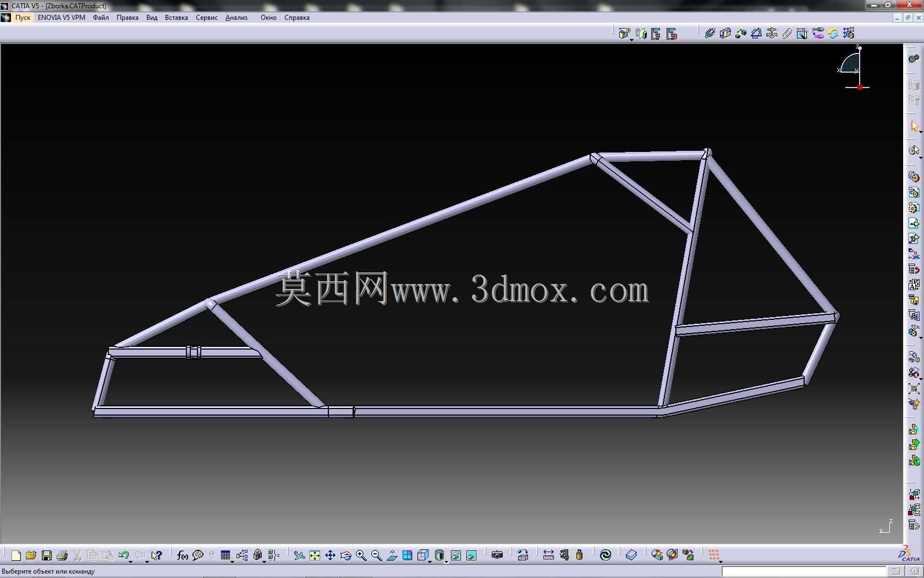Click the Fix Together paperclip icon

(x=787, y=33)
